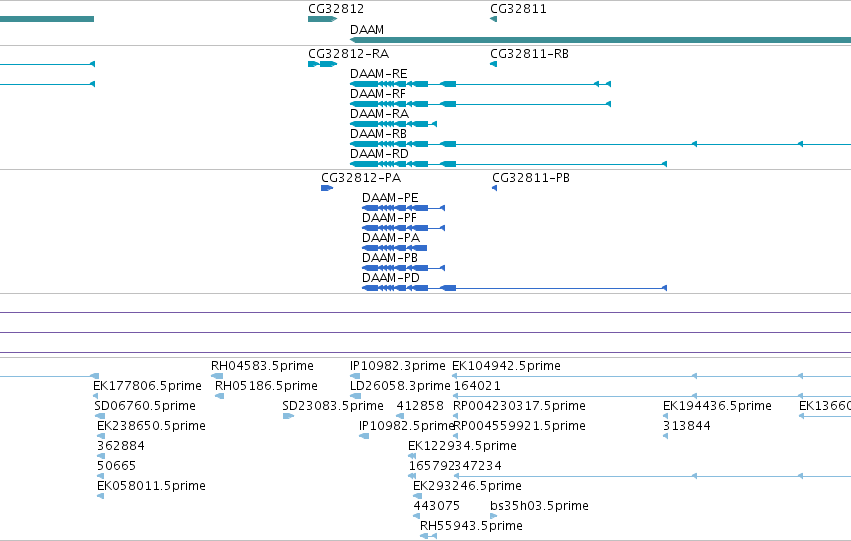Click the CG32812-PA protein label
Viewport: 851px width, 541px height.
tap(361, 178)
